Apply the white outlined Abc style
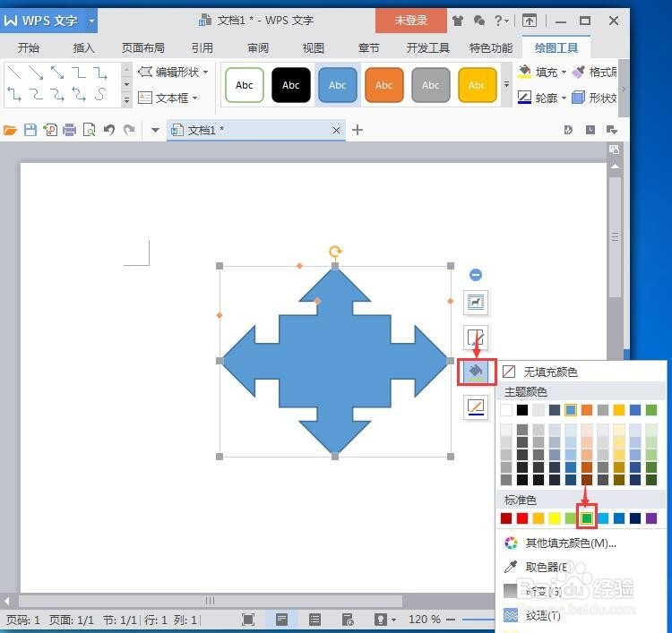Screen dimensions: 672x633 tap(245, 85)
